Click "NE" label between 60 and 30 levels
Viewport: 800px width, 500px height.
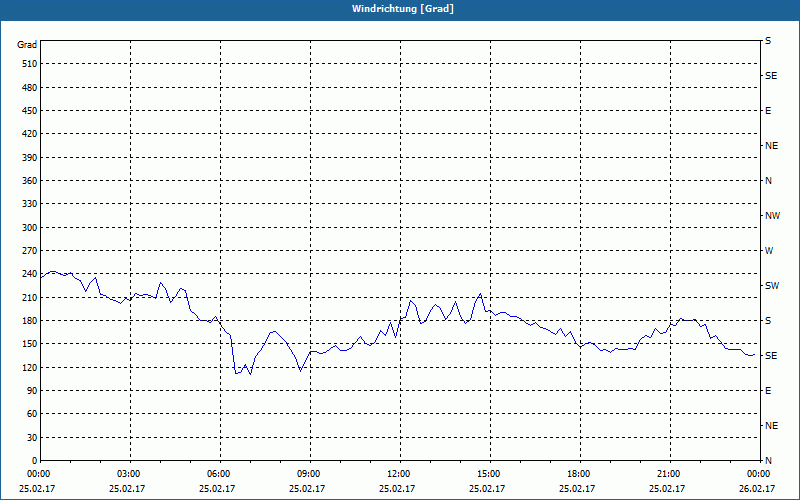tap(772, 426)
